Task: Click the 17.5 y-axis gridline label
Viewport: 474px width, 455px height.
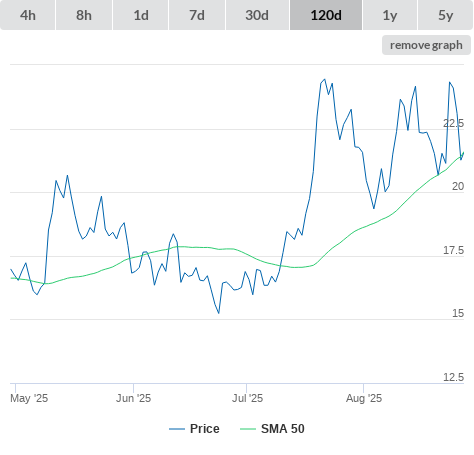Action: click(x=453, y=250)
